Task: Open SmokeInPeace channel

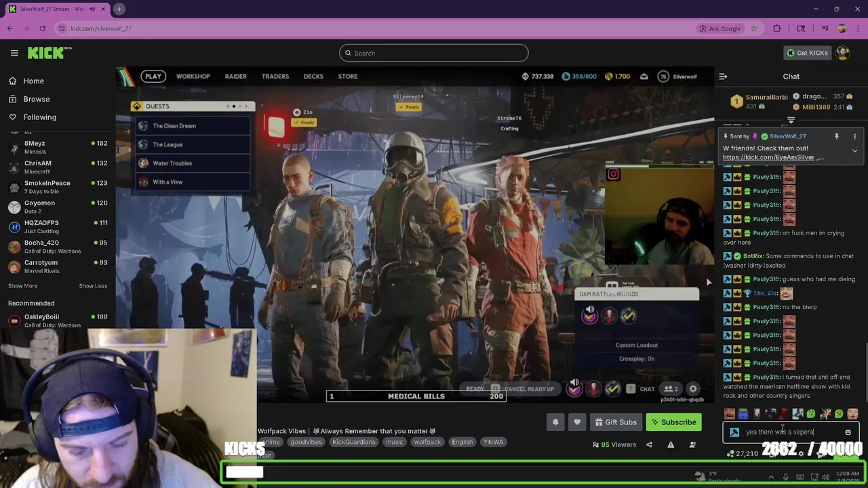Action: point(58,186)
